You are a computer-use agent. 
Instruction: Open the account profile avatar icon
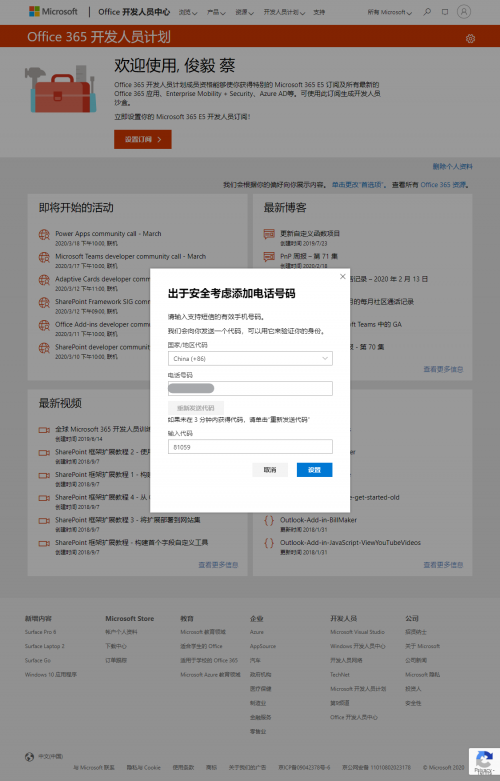(x=464, y=11)
